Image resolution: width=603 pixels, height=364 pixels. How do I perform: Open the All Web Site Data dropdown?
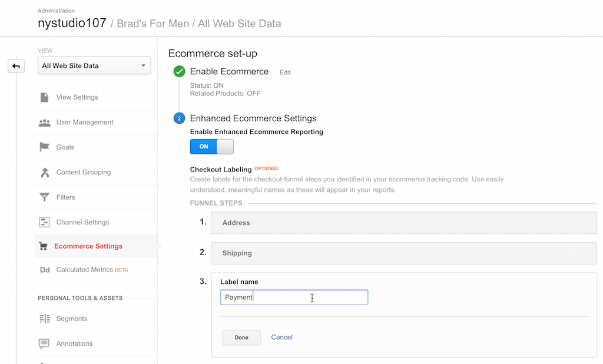click(94, 66)
